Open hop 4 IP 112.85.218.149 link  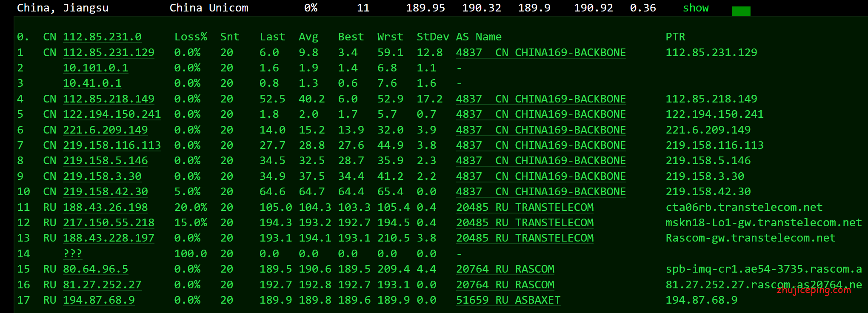click(x=108, y=99)
